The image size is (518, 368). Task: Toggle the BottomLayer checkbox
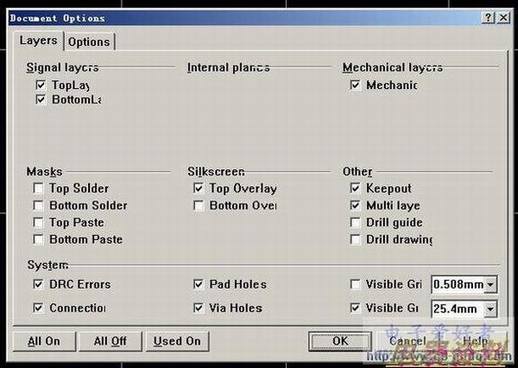point(40,99)
